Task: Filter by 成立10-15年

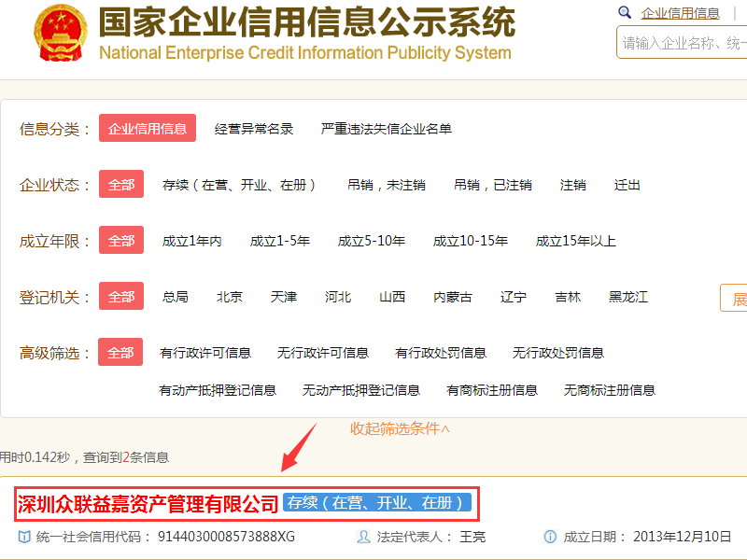Action: [471, 241]
